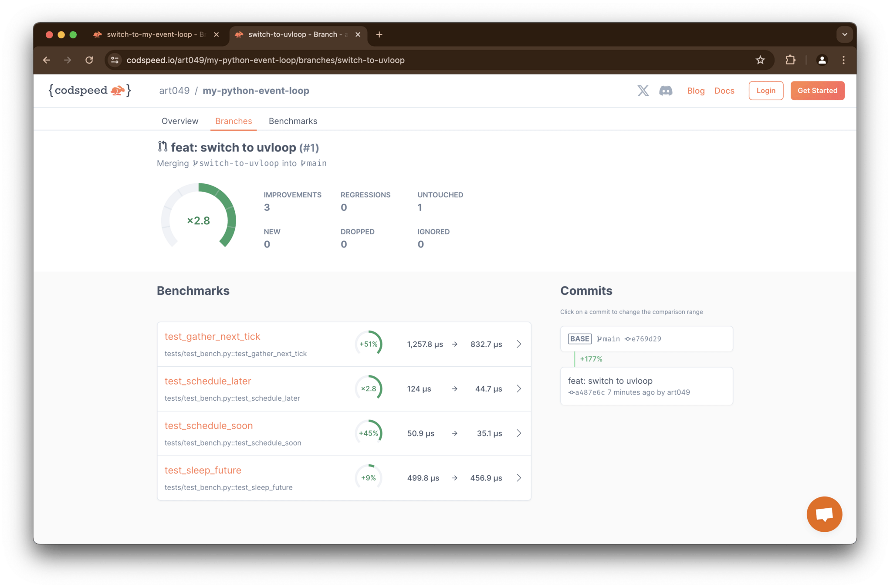This screenshot has width=890, height=588.
Task: Open the X (Twitter) icon link
Action: (x=643, y=91)
